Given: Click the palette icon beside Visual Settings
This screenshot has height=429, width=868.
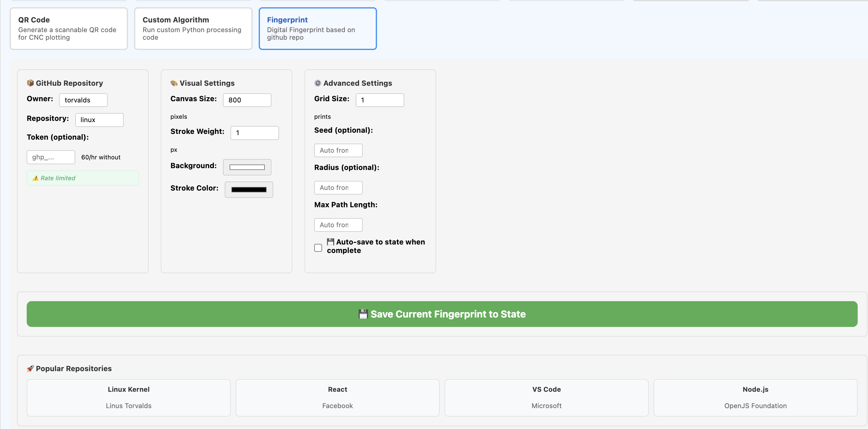Looking at the screenshot, I should [x=174, y=83].
